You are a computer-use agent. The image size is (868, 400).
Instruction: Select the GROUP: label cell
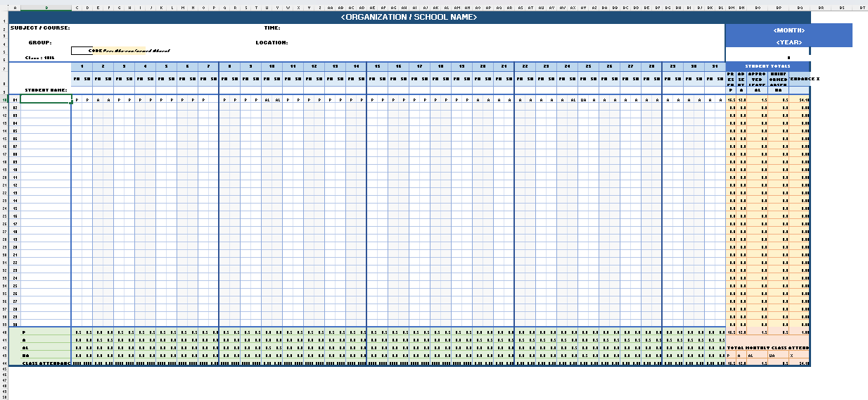tap(40, 42)
